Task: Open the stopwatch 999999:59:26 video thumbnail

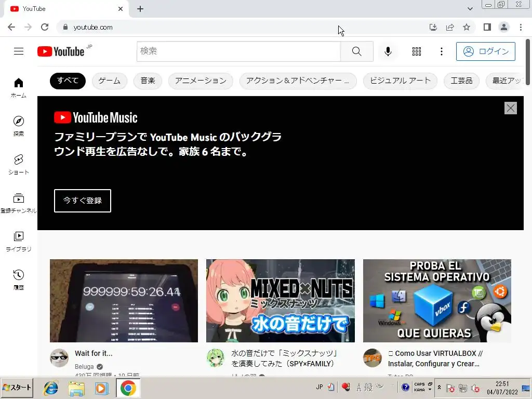Action: pyautogui.click(x=124, y=301)
